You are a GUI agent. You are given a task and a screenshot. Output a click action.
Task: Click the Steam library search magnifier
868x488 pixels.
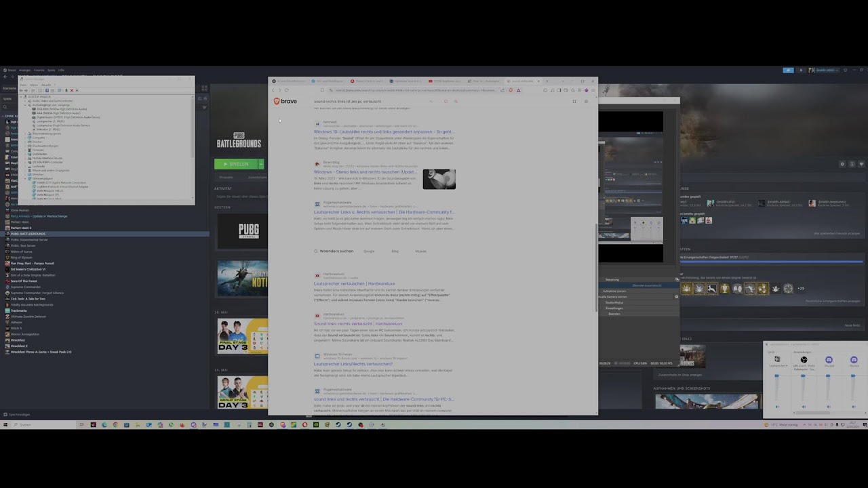6,107
